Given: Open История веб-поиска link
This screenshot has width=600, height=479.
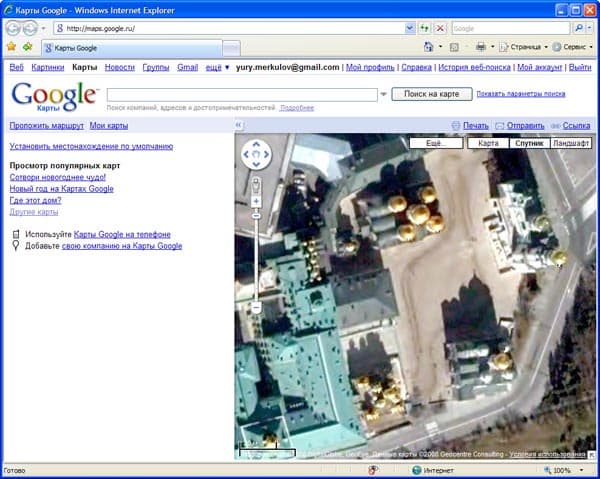Looking at the screenshot, I should [x=474, y=67].
